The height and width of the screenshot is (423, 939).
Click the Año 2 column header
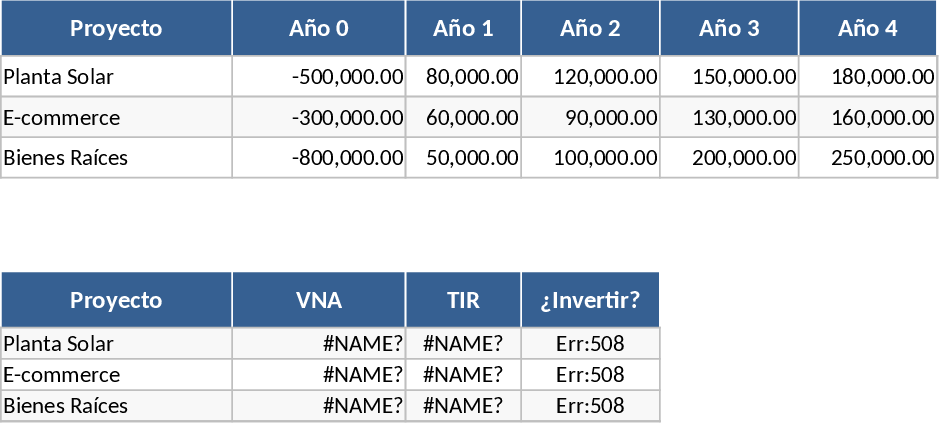[590, 28]
